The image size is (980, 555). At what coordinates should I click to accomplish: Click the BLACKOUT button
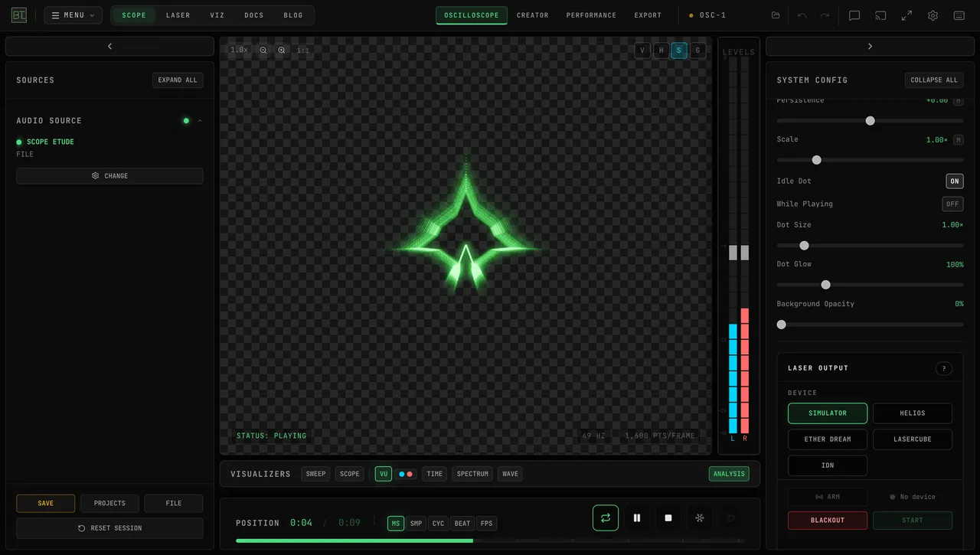(x=828, y=521)
